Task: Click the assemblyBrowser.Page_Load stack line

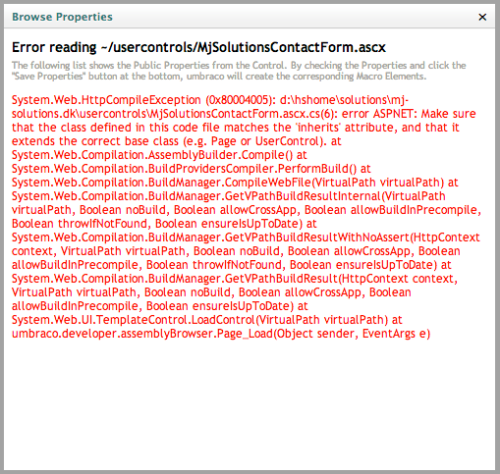Action: (x=221, y=334)
